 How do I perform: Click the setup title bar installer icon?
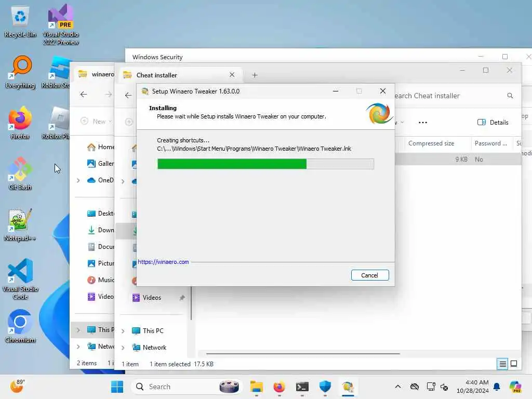pos(145,91)
